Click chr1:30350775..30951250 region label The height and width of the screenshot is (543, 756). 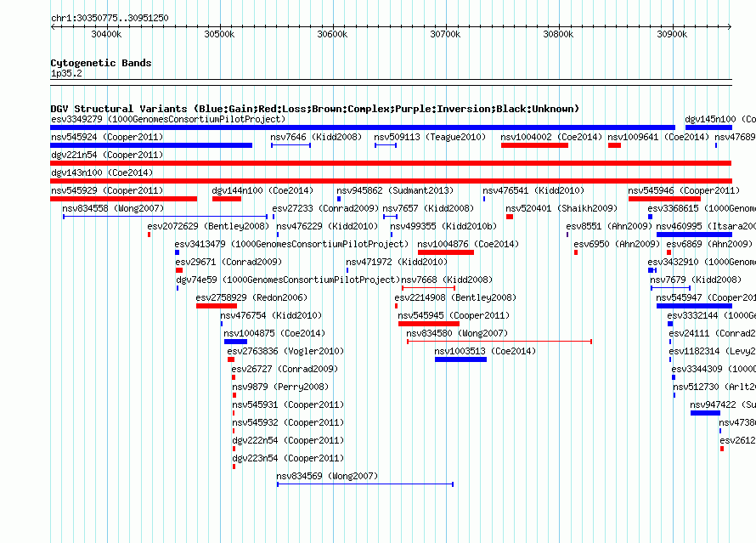[110, 18]
